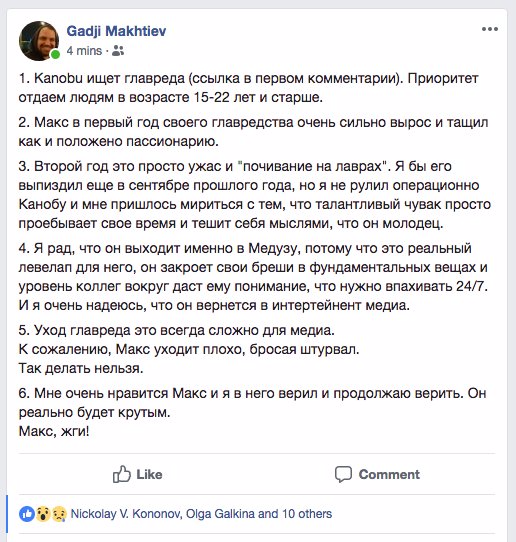Image resolution: width=516 pixels, height=542 pixels.
Task: Click the wow reaction emoji icon
Action: pyautogui.click(x=43, y=514)
